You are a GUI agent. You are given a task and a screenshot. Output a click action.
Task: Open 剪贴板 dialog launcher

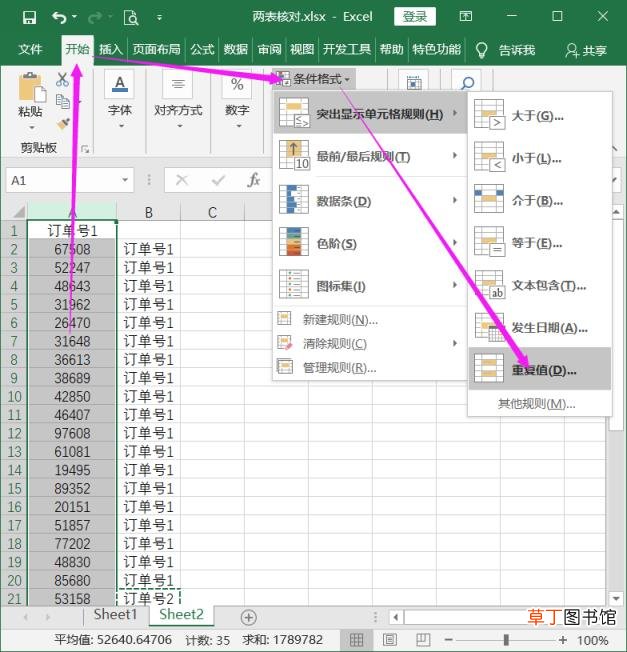(x=85, y=149)
